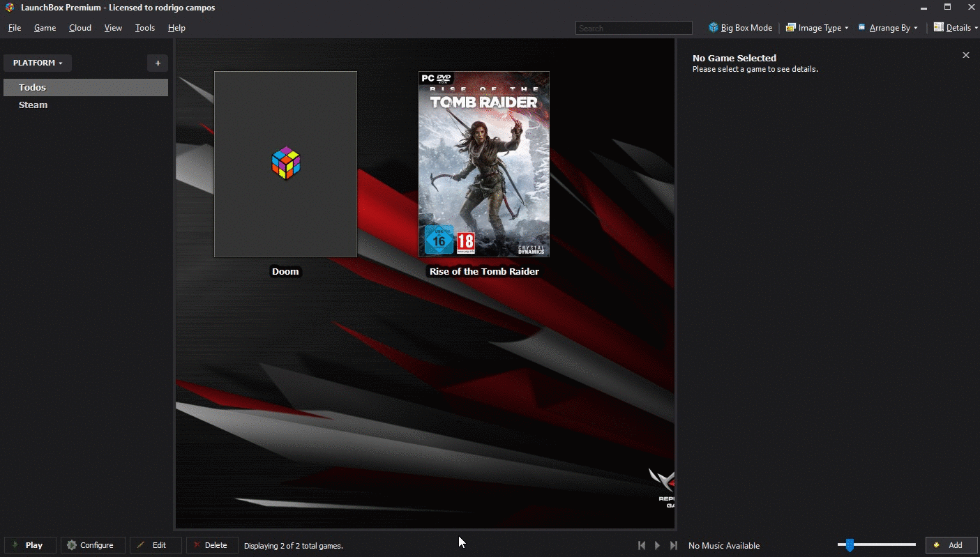Expand the Details view dropdown
The image size is (980, 557).
tap(956, 28)
